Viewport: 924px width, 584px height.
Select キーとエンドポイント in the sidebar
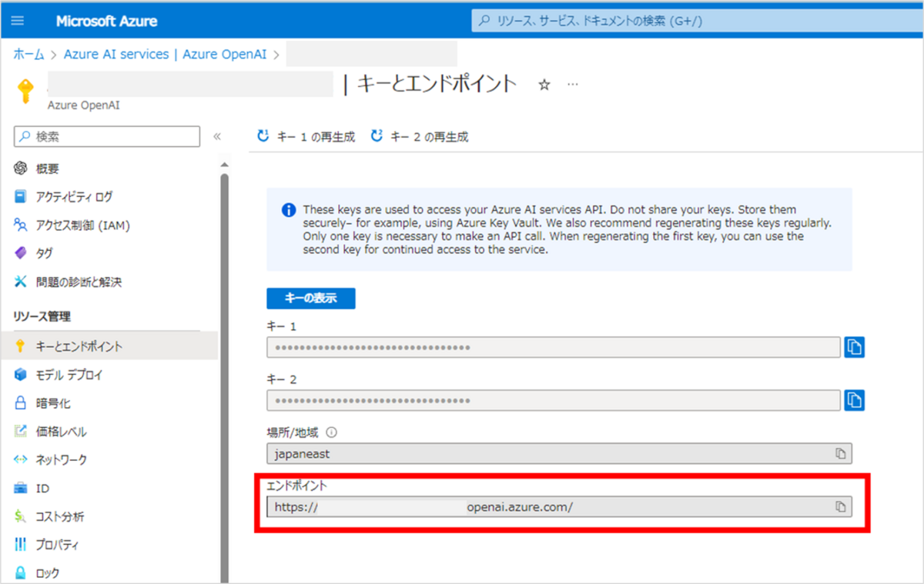point(109,346)
